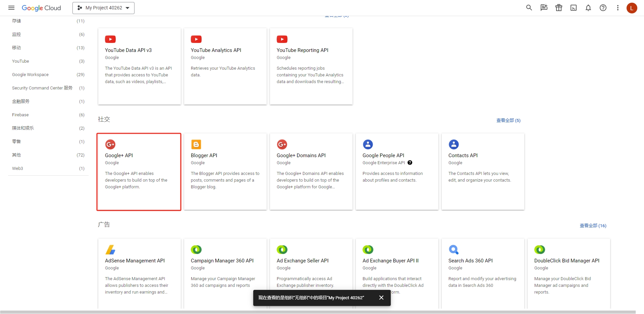This screenshot has height=314, width=644.
Task: Click the horizontal scrollbar at bottom
Action: tap(318, 312)
